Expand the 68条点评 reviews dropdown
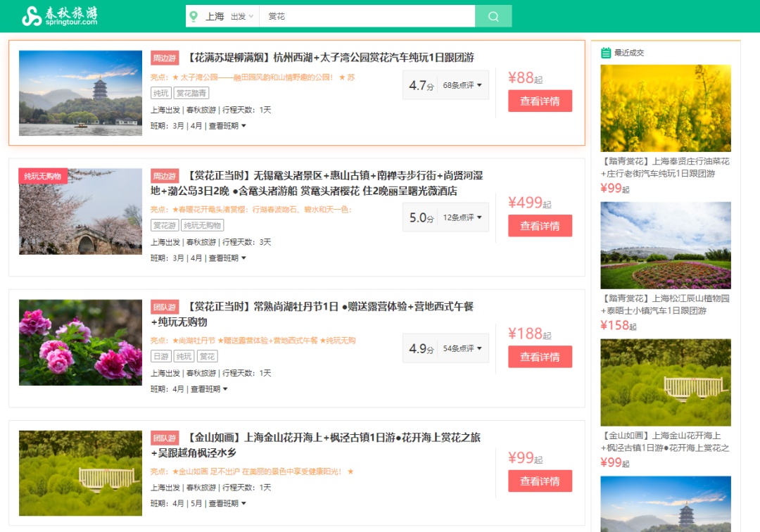The image size is (760, 532). (462, 85)
